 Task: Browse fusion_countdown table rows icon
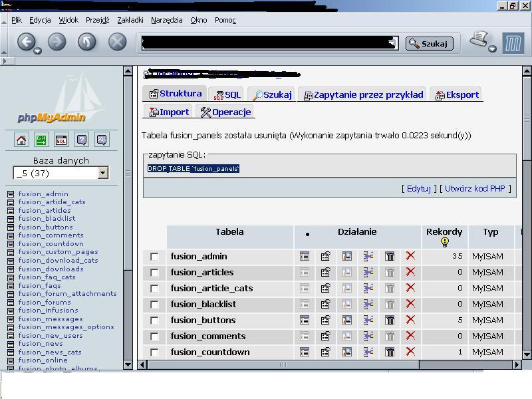tap(305, 352)
